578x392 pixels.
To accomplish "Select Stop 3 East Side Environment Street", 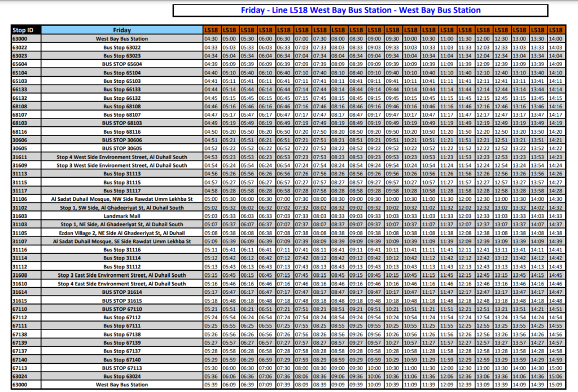I will pos(121,275).
